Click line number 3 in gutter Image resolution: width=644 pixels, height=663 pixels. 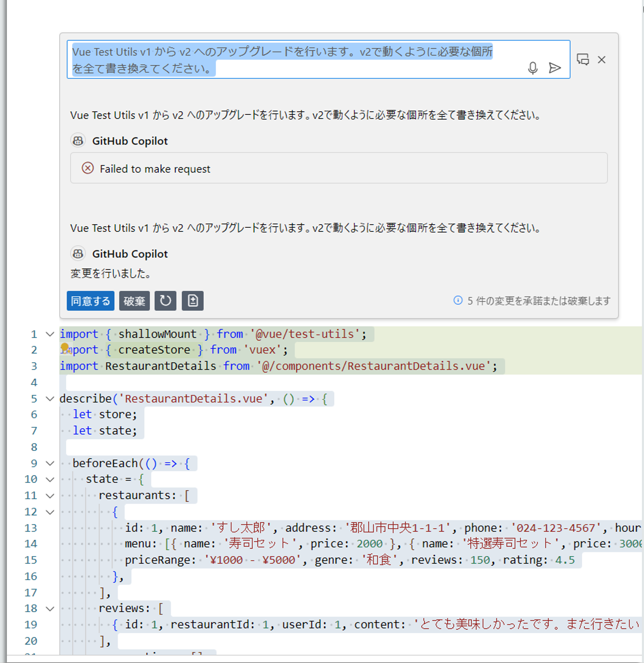pyautogui.click(x=34, y=366)
